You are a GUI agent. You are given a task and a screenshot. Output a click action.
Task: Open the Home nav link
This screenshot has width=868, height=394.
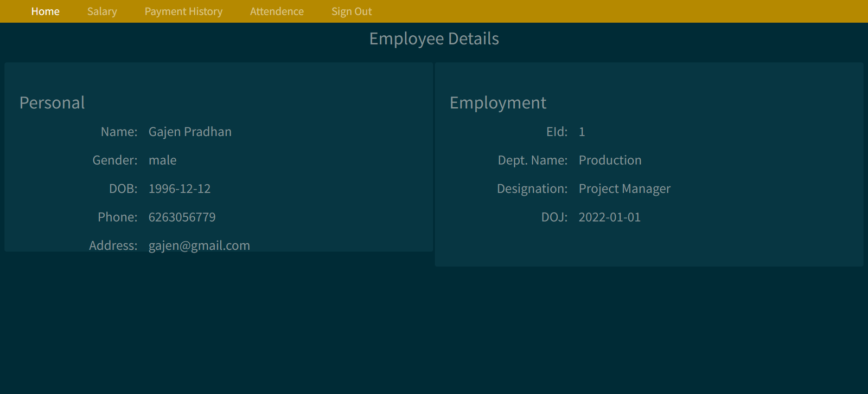click(45, 11)
